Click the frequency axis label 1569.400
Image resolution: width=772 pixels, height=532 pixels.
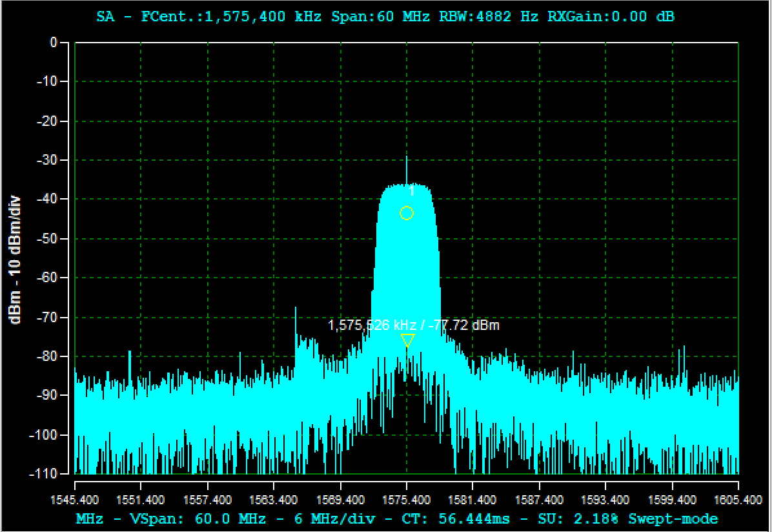[x=340, y=500]
